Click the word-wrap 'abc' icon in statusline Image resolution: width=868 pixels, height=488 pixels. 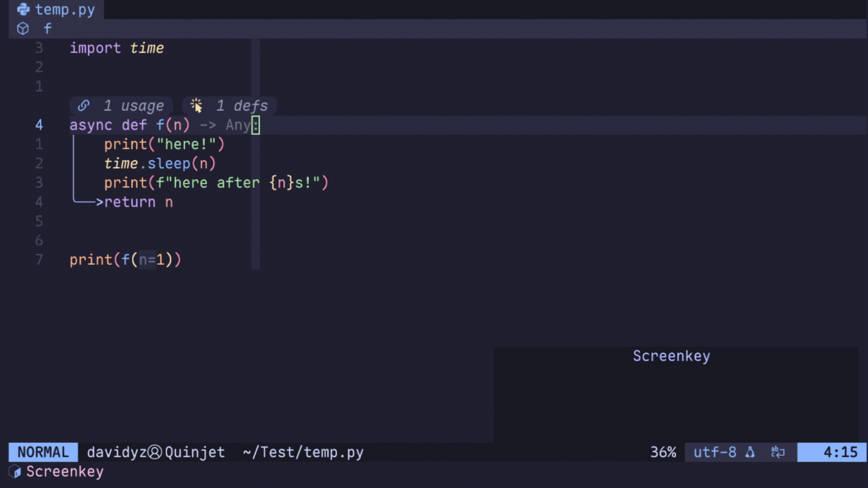tap(777, 452)
